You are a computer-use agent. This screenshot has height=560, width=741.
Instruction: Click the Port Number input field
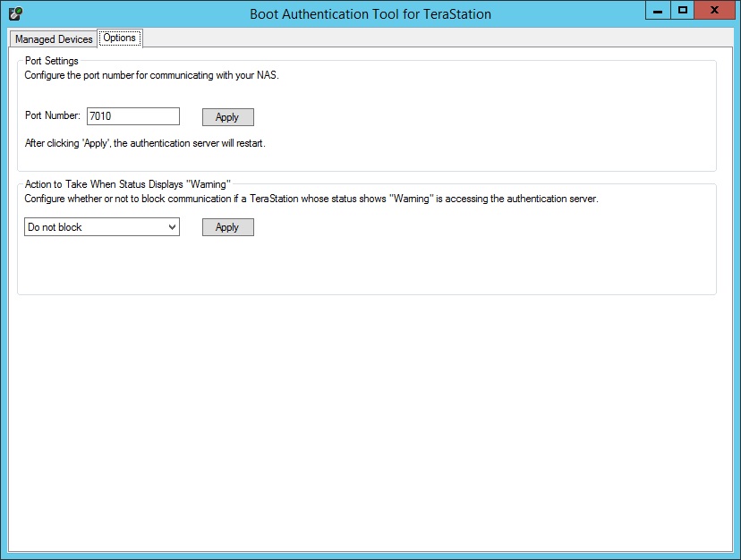tap(132, 116)
